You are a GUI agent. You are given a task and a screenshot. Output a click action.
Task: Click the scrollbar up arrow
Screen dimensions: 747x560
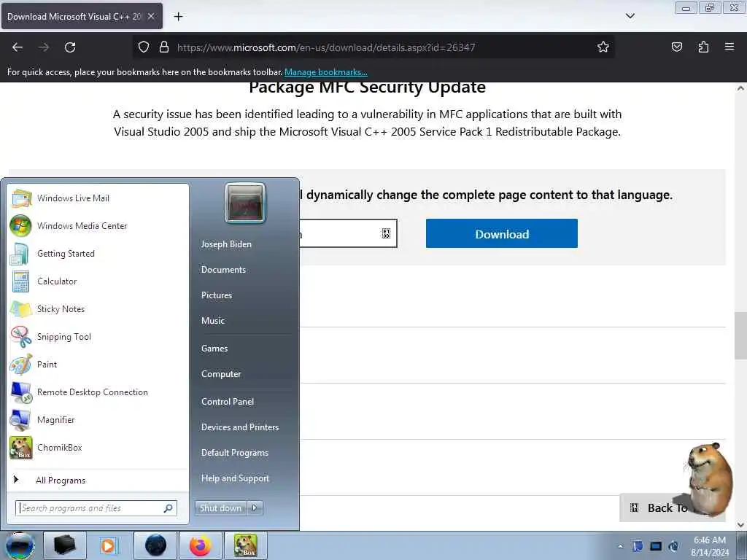coord(740,88)
